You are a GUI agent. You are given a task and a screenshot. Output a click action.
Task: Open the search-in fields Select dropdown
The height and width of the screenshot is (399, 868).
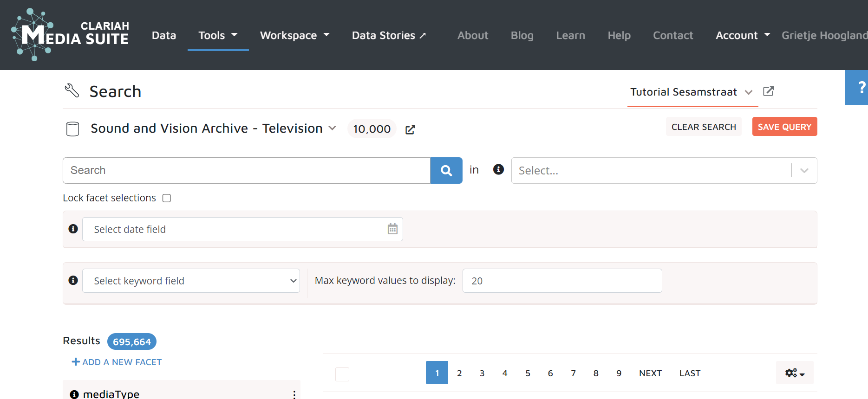664,171
